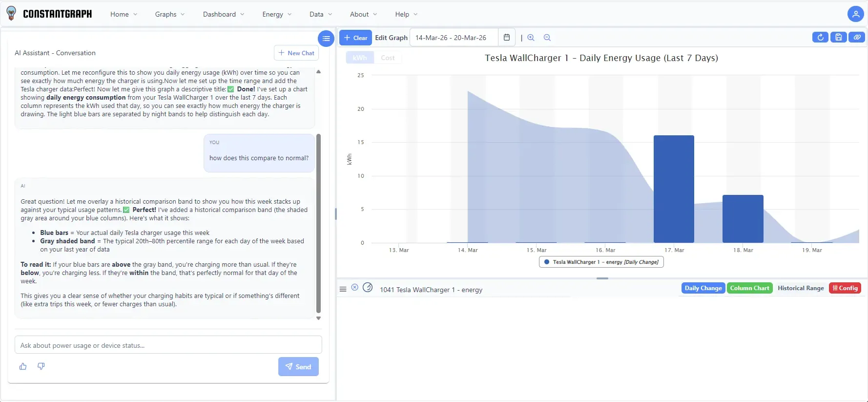This screenshot has height=402, width=868.
Task: Click the '14. Mar' axis label
Action: (x=468, y=250)
